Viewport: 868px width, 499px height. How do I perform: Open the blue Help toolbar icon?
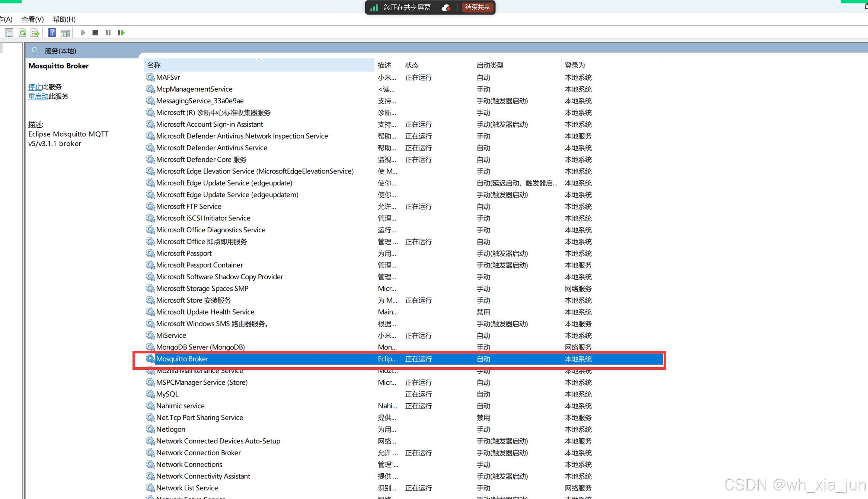(52, 33)
